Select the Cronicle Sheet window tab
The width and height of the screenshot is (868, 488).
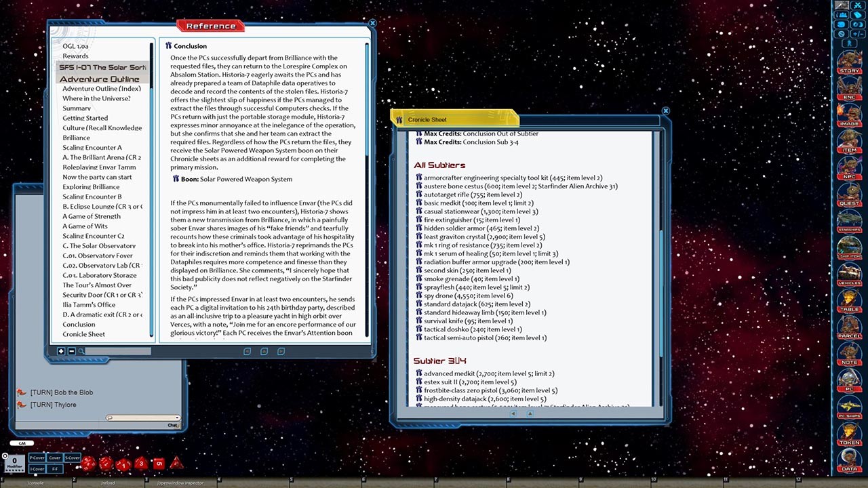[x=427, y=119]
